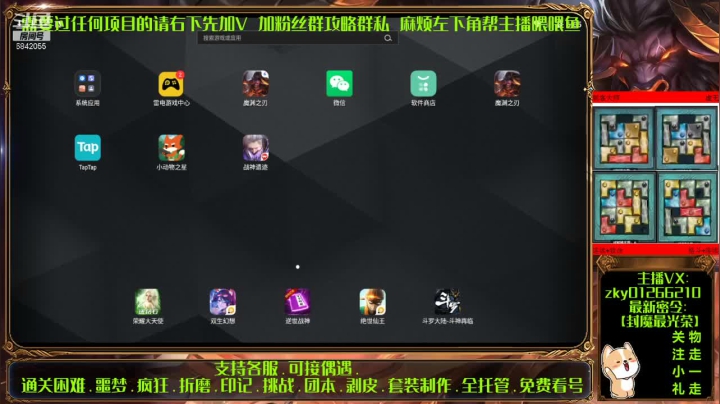Image resolution: width=720 pixels, height=404 pixels.
Task: Click the 雷电游戏中心 label text
Action: click(171, 103)
